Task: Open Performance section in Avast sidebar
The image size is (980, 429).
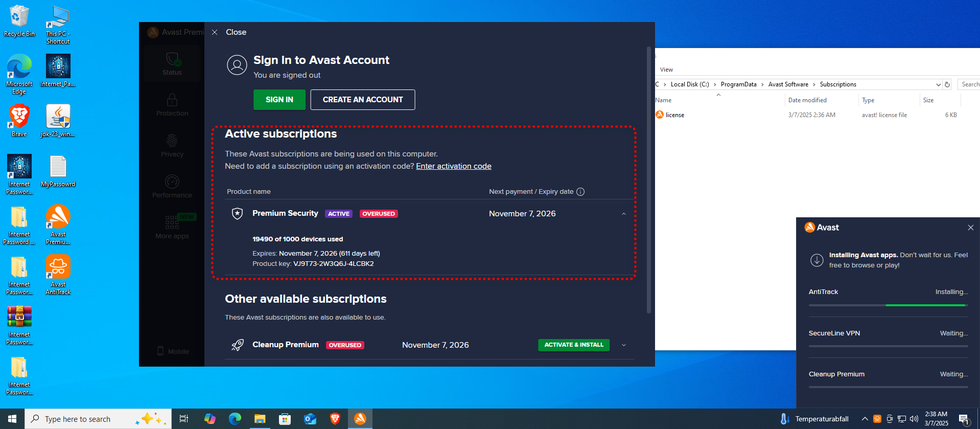Action: pyautogui.click(x=172, y=187)
